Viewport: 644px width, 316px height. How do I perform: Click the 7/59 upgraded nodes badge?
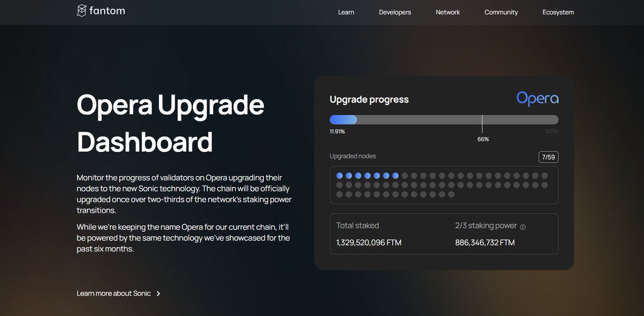[x=548, y=157]
